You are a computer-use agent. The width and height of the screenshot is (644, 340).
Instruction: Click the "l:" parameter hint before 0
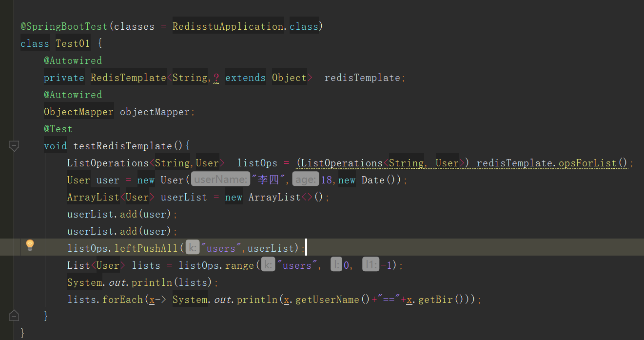click(x=336, y=264)
